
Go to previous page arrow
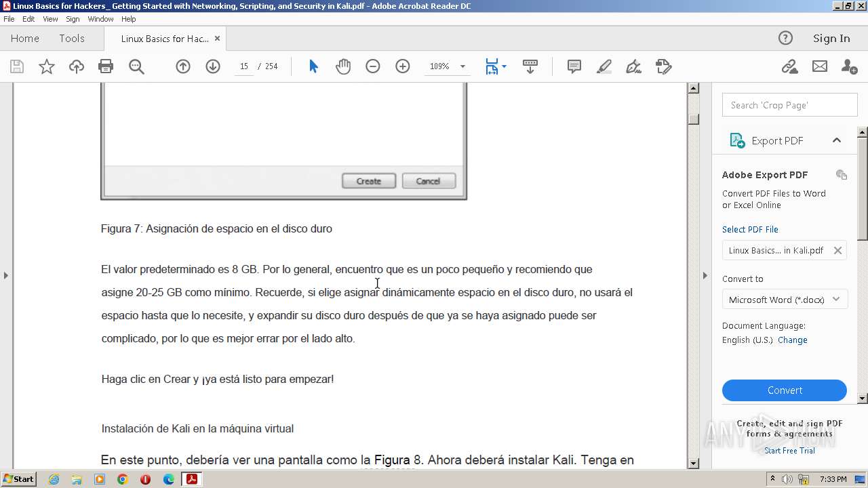(x=183, y=66)
